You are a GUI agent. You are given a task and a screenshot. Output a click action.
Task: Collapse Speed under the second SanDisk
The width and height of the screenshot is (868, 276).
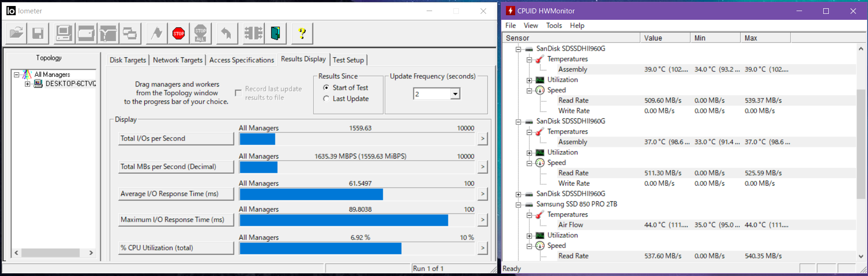click(529, 163)
